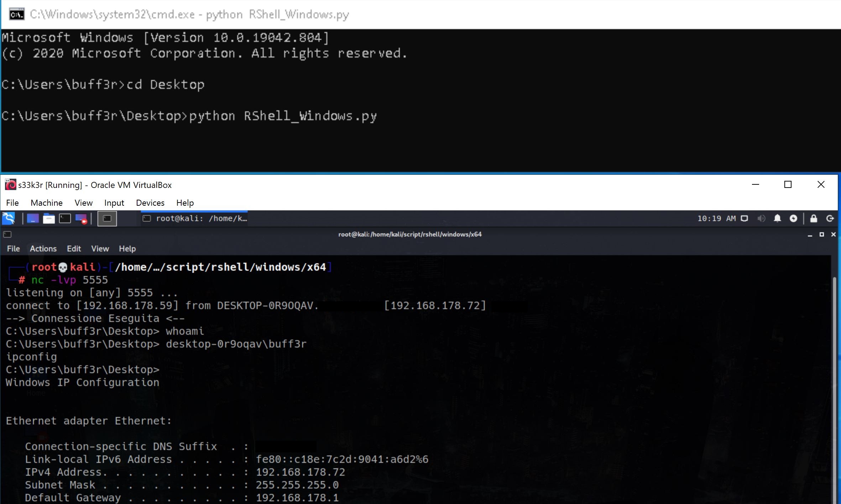Open VirtualBox Input menu
The image size is (841, 504).
(x=114, y=203)
